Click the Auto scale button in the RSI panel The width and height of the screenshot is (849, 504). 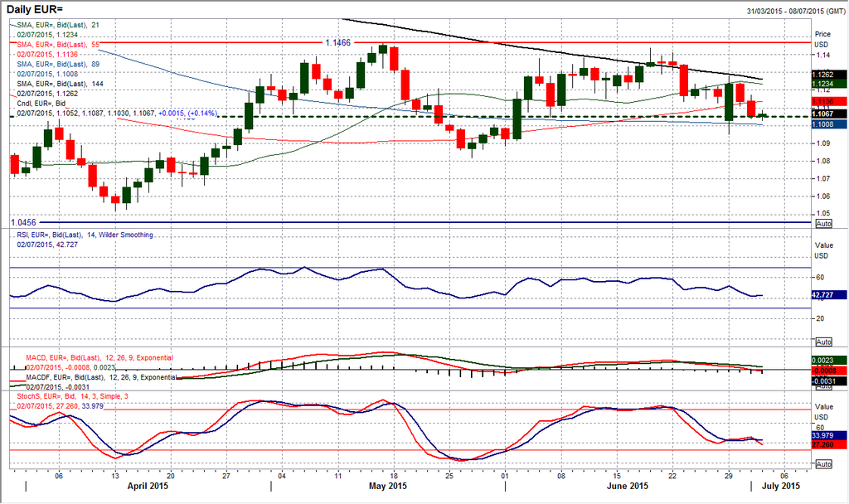point(823,342)
